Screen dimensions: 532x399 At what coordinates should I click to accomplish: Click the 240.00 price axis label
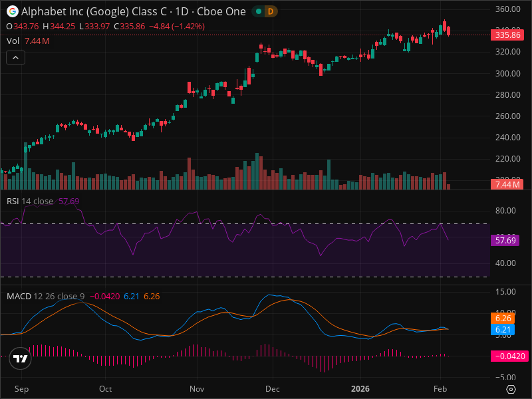508,138
